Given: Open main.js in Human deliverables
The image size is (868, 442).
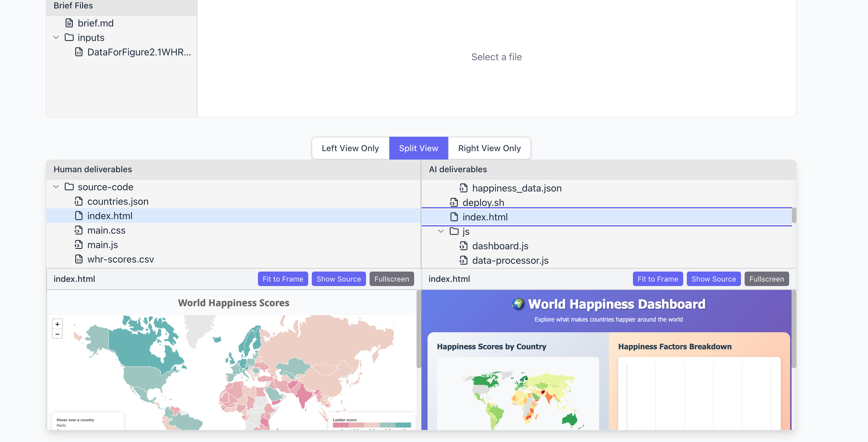Looking at the screenshot, I should pyautogui.click(x=102, y=245).
